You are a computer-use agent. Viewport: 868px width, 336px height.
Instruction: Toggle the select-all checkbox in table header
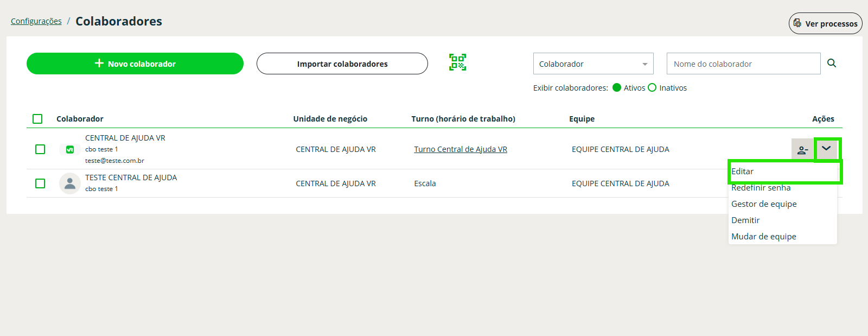37,119
